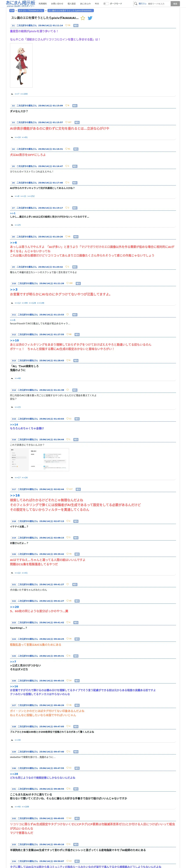Viewport: 186px width, 868px height.
Task: Like post 1 using its heart icon
Action: [x=66, y=25]
